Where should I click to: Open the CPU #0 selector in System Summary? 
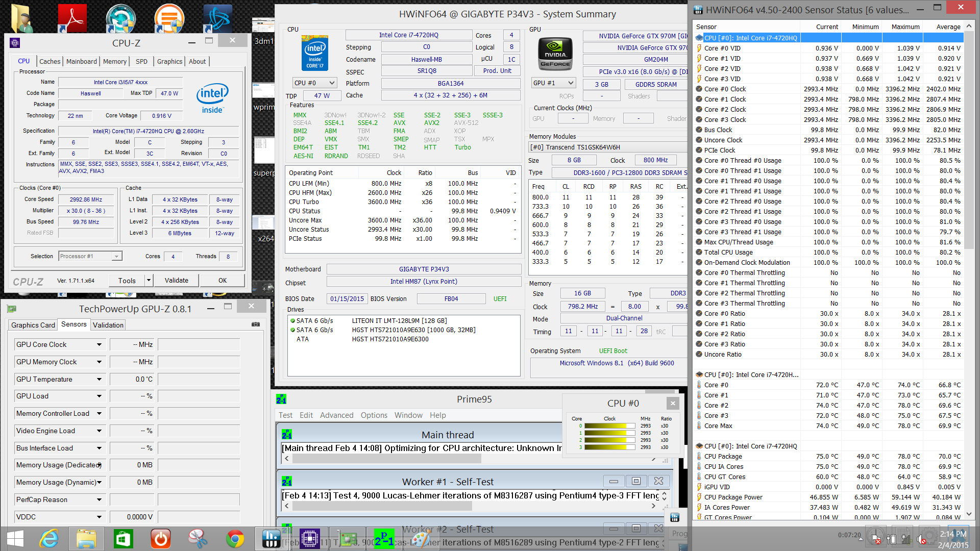[315, 83]
